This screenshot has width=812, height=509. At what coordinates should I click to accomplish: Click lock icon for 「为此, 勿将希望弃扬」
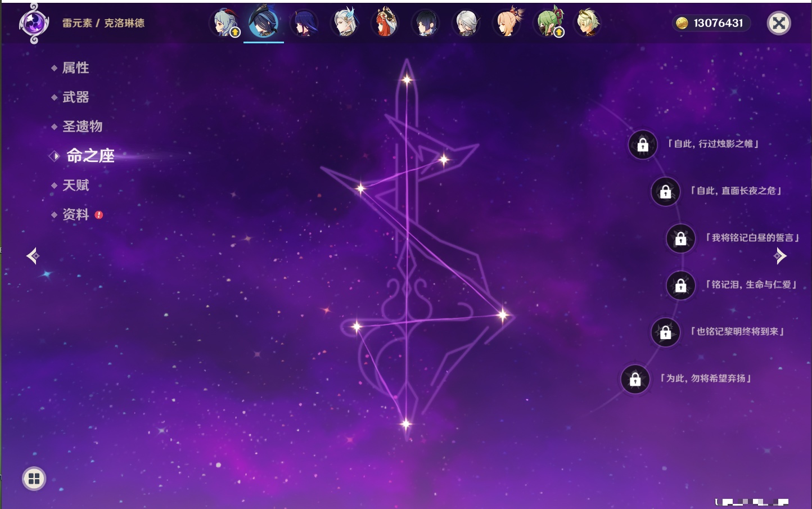(635, 379)
